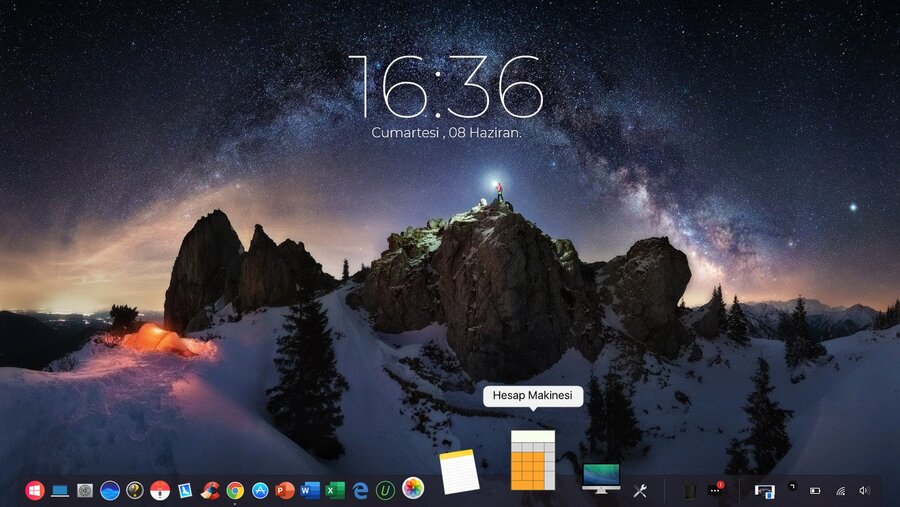Open Microsoft Edge browser icon
Viewport: 900px width, 507px height.
(360, 490)
